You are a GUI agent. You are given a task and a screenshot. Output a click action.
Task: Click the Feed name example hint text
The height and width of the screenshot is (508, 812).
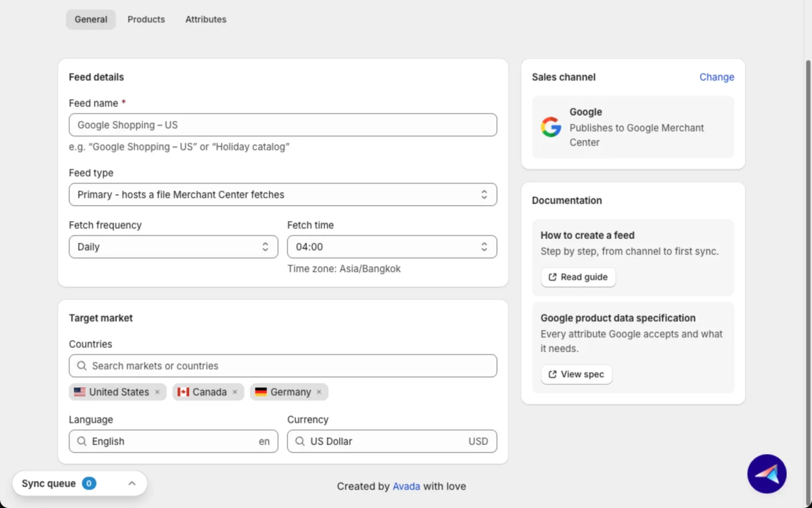179,147
